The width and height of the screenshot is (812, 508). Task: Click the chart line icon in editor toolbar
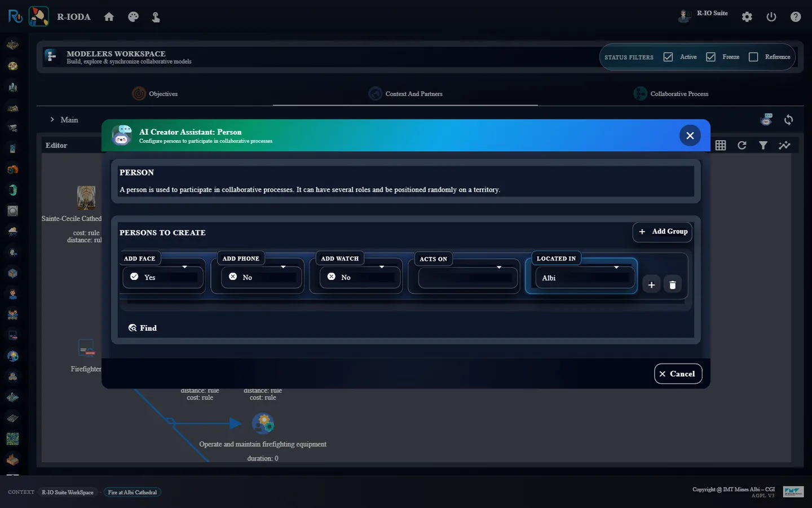coord(784,145)
